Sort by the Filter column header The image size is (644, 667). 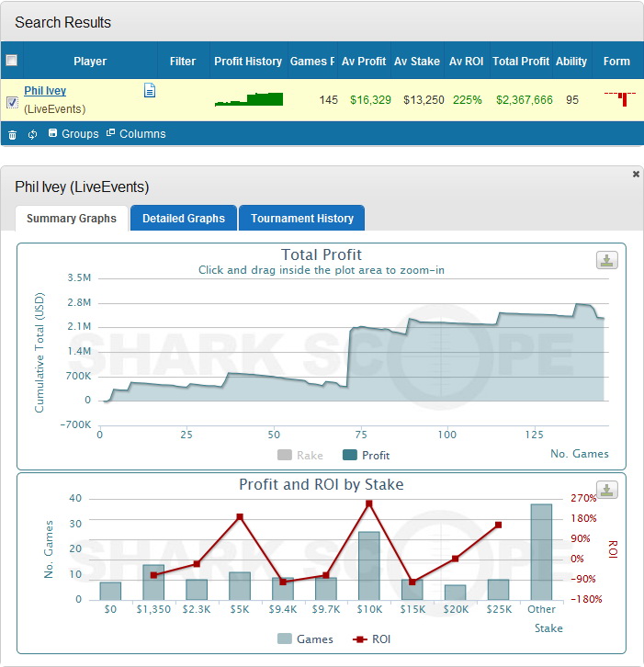click(183, 62)
